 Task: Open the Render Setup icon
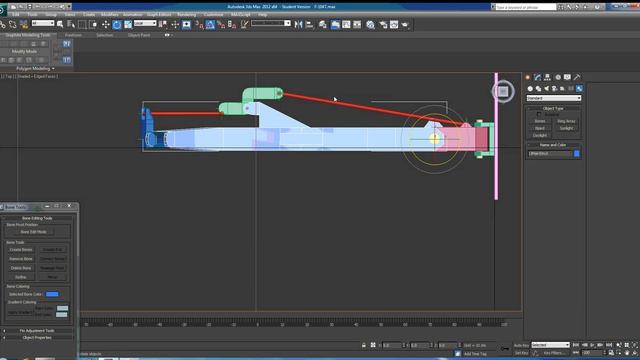pos(383,24)
